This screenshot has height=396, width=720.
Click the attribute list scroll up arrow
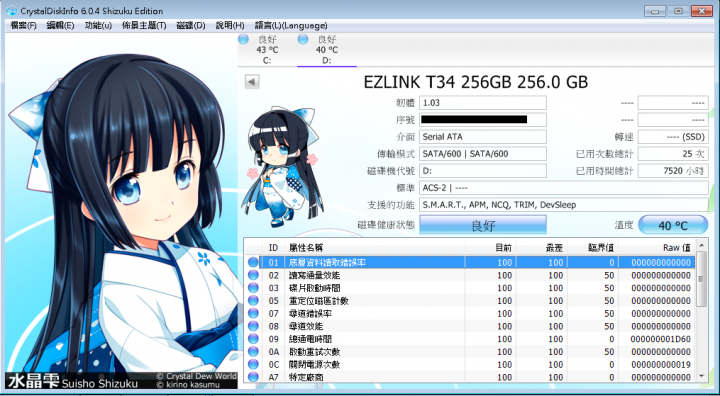point(701,244)
